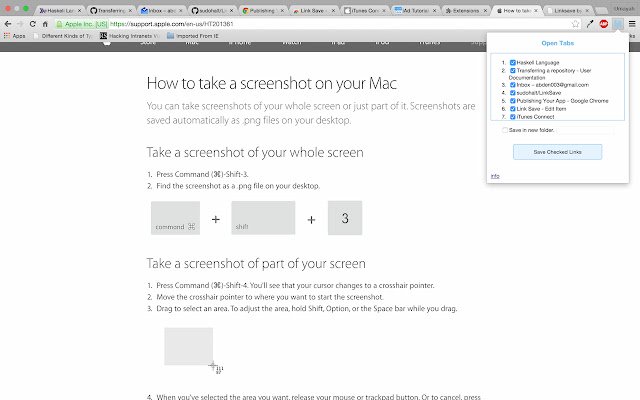Image resolution: width=640 pixels, height=400 pixels.
Task: Click the command key image
Action: [x=175, y=218]
